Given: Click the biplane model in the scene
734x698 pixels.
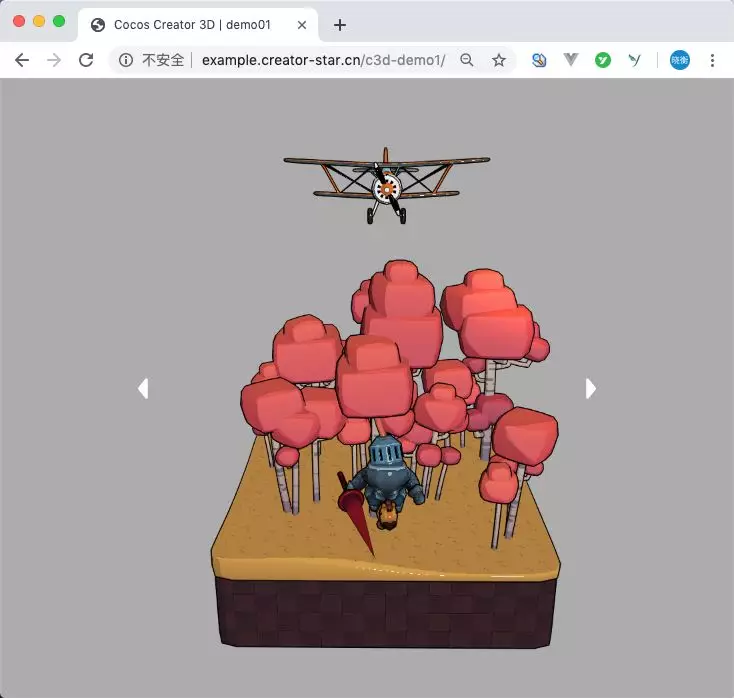Looking at the screenshot, I should 387,186.
